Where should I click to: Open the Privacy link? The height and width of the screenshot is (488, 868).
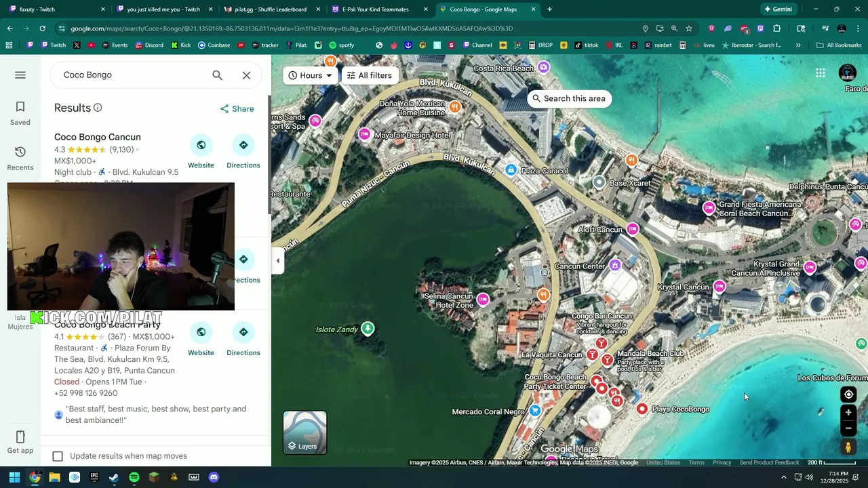(x=722, y=462)
